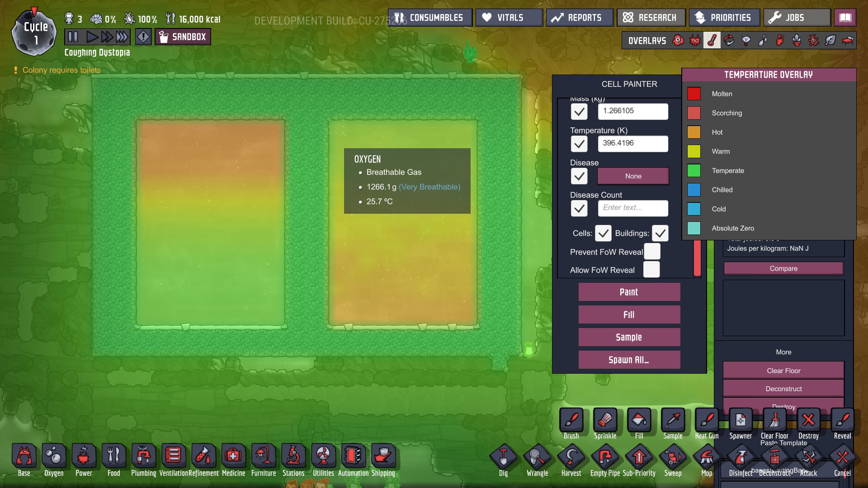Open the Priorities menu
Viewport: 868px width, 488px height.
click(x=723, y=18)
